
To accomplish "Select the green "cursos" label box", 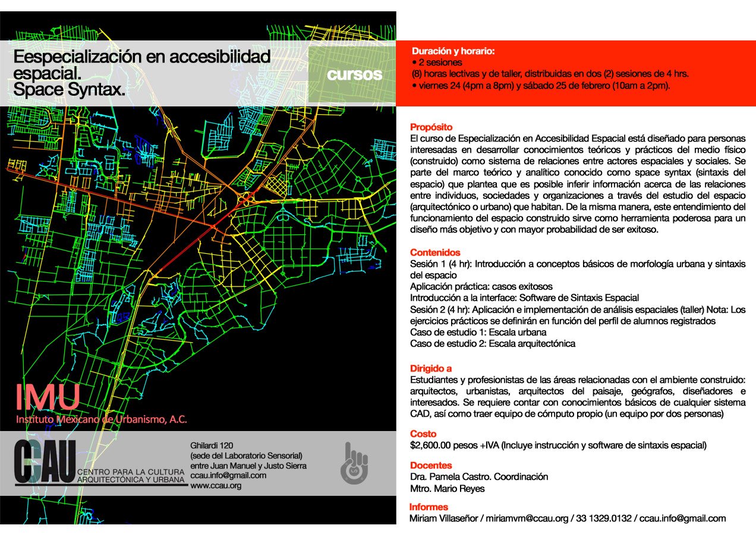I will [x=354, y=76].
